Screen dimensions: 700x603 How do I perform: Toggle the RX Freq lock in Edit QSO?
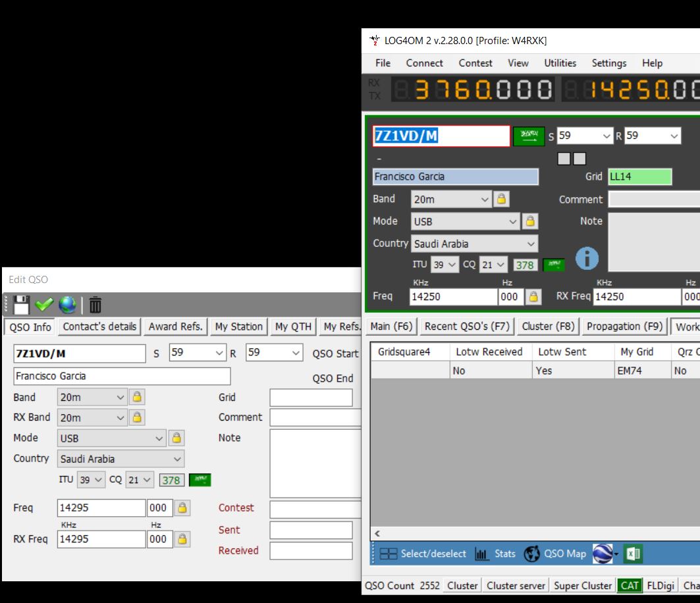(x=182, y=539)
